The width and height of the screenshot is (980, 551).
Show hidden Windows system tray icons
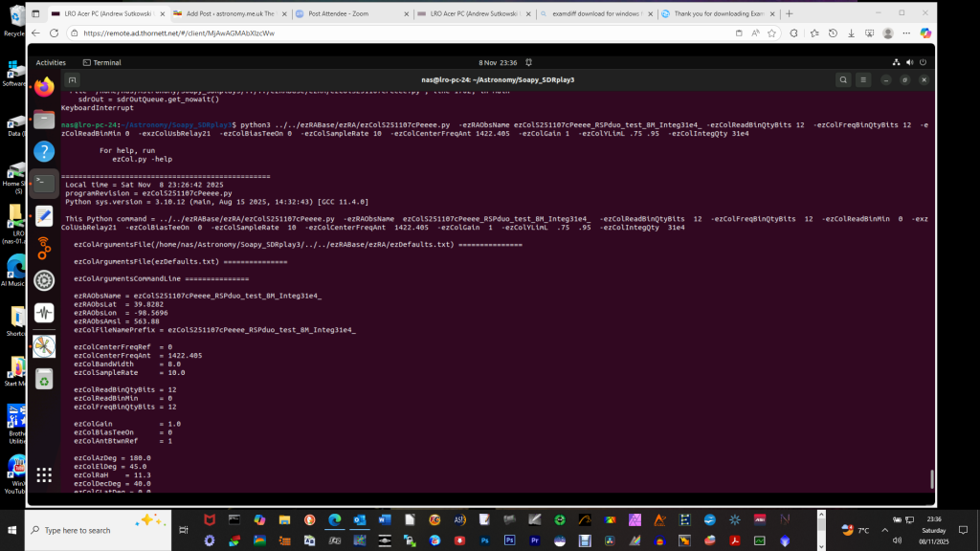[x=828, y=530]
